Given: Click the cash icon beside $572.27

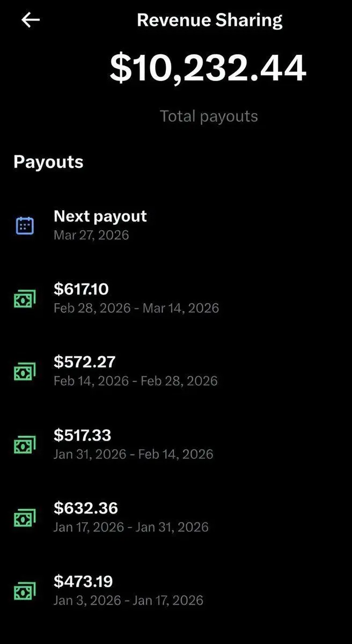Looking at the screenshot, I should pyautogui.click(x=25, y=372).
